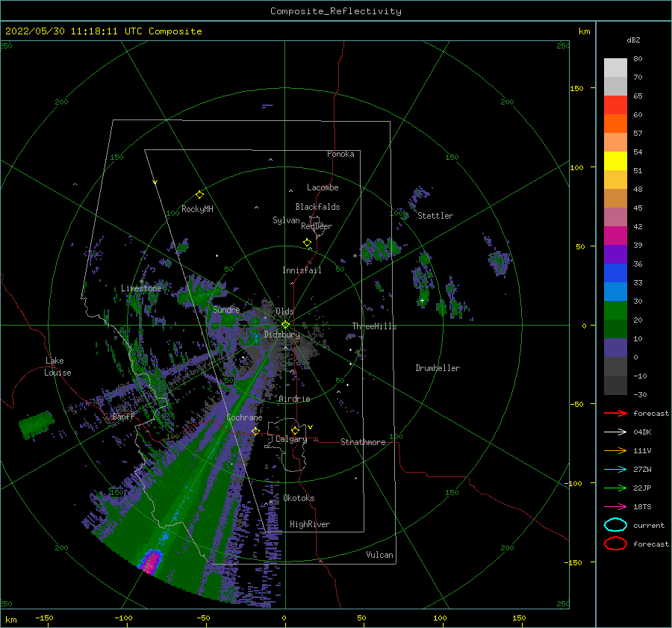Click yellow diamond marker above Calgary label
The width and height of the screenshot is (672, 628).
[295, 430]
